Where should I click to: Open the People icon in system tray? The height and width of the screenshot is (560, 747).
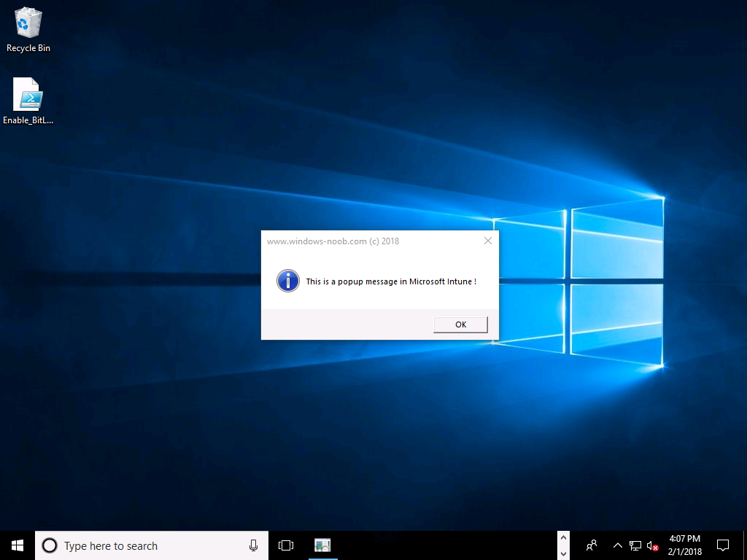point(592,545)
